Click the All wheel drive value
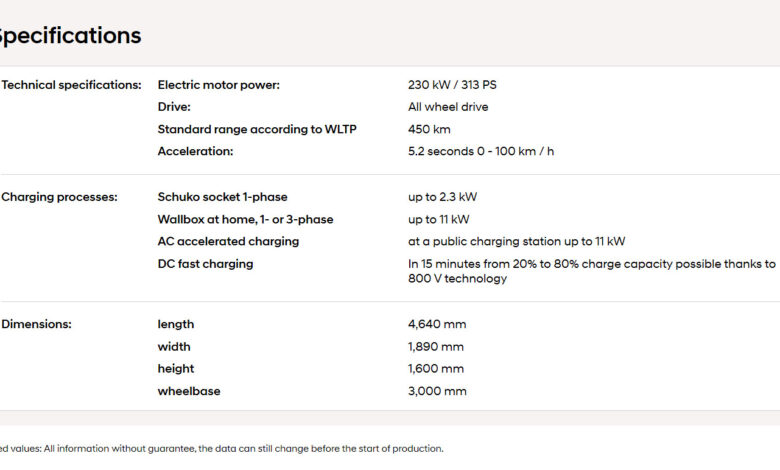The width and height of the screenshot is (780, 470). pos(448,107)
